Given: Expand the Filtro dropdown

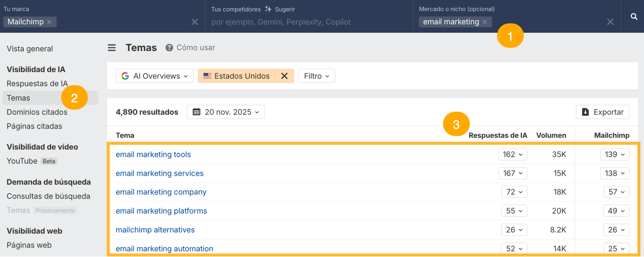Looking at the screenshot, I should (316, 76).
